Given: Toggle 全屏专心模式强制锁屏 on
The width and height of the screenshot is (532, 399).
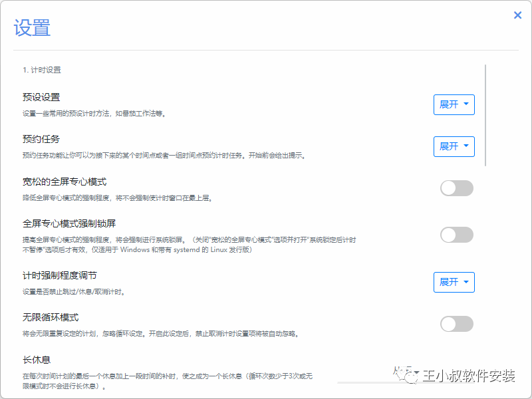Looking at the screenshot, I should 456,235.
